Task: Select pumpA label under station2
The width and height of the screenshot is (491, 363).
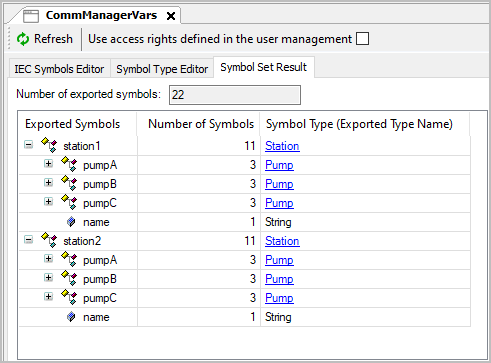Action: 100,260
